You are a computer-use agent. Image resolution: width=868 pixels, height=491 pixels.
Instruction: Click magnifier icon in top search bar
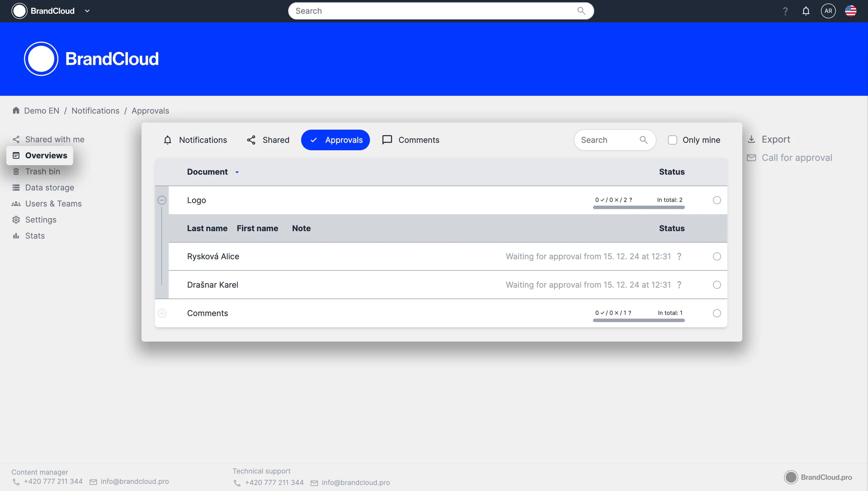(x=581, y=11)
